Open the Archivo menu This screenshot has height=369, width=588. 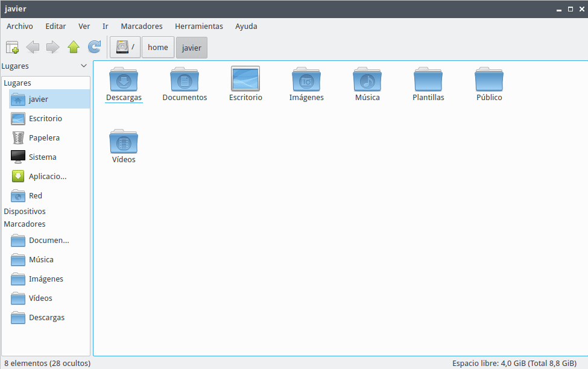[20, 27]
